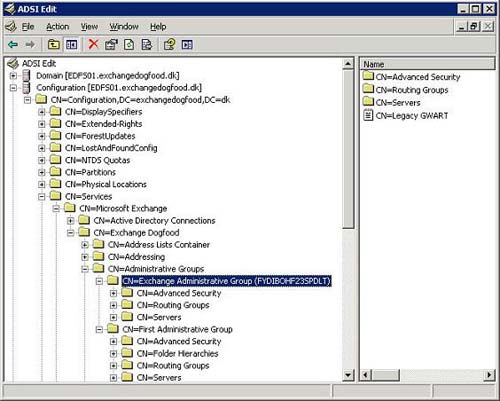Click the MMC icon beside File menu
Viewport: 500px width, 401px height.
(x=11, y=27)
